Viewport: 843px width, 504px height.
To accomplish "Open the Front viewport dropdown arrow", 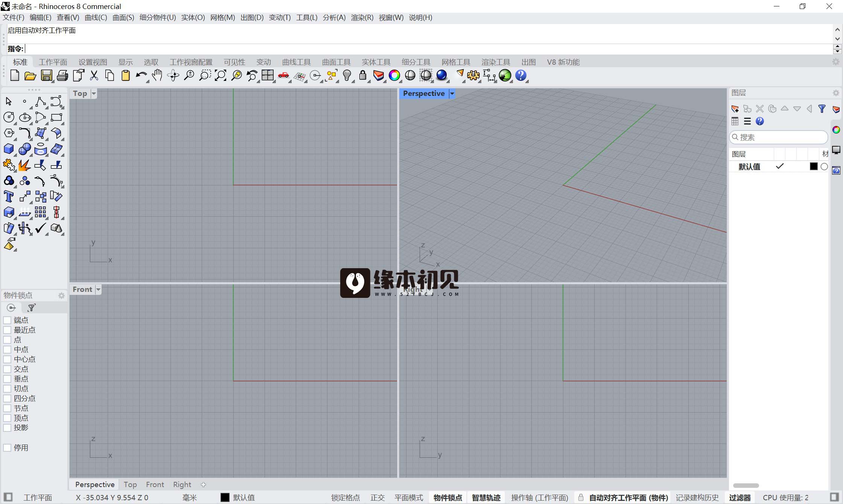I will coord(98,290).
